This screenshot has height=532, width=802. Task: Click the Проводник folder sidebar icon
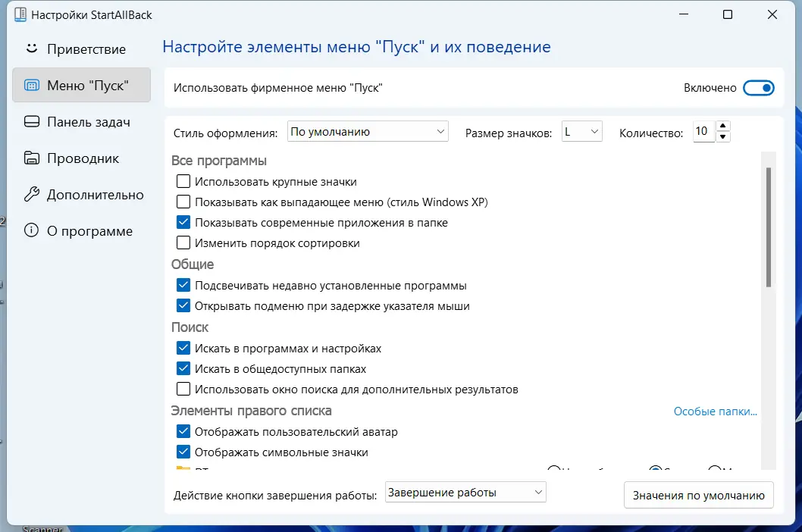[x=30, y=158]
